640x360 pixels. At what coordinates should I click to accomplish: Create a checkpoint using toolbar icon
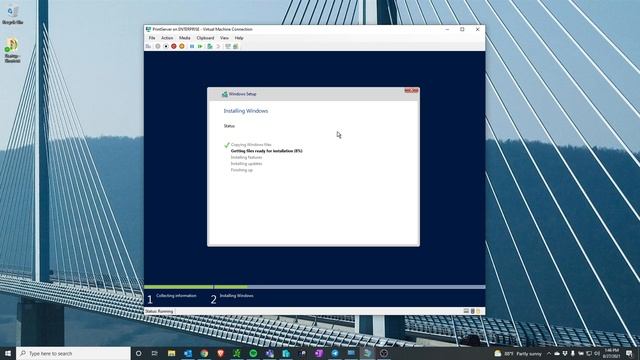click(210, 47)
